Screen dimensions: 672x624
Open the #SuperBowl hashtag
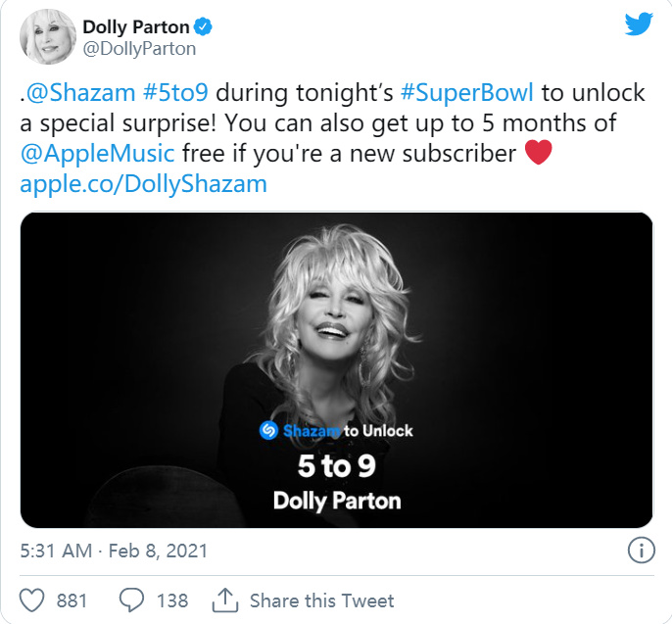[465, 93]
